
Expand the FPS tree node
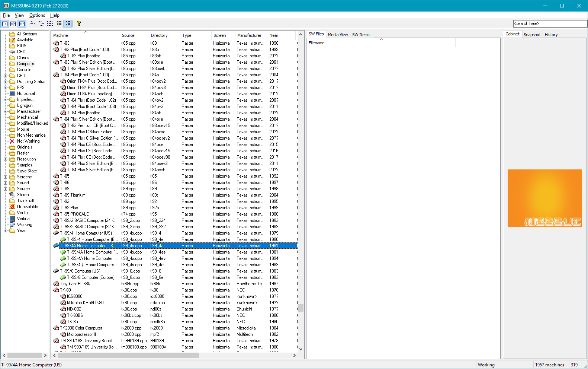pos(6,88)
